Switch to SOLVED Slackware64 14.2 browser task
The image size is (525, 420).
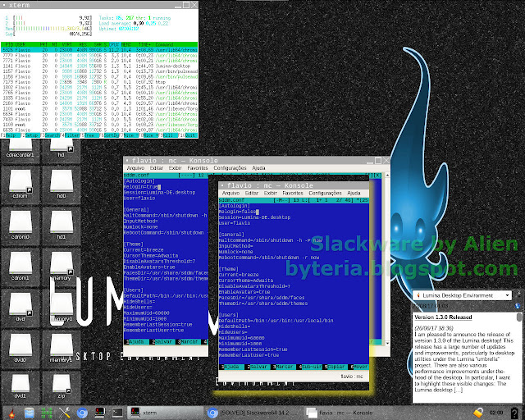(x=250, y=413)
